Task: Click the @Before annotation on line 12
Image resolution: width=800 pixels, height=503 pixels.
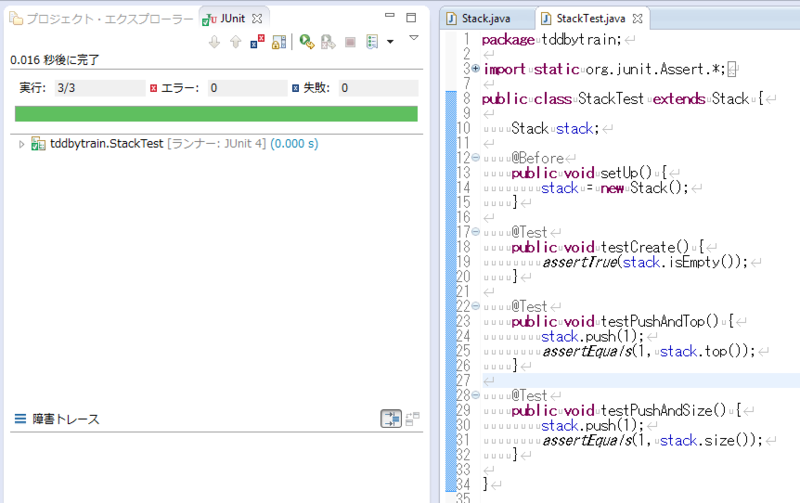Action: 538,158
